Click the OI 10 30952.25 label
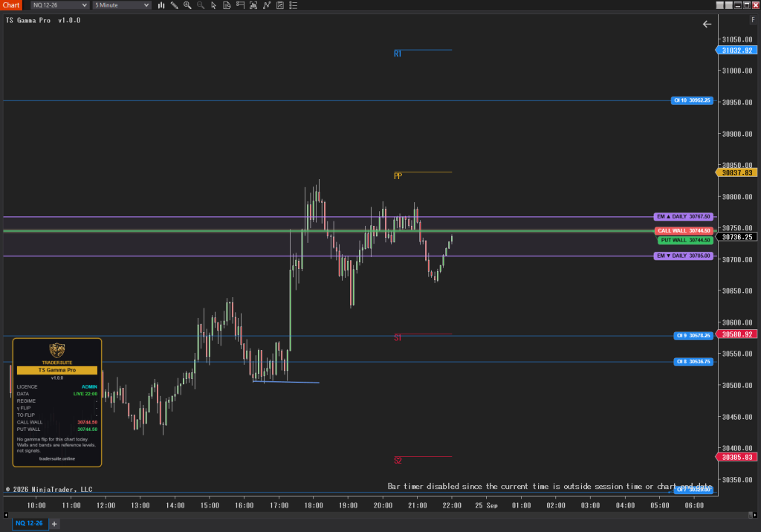The height and width of the screenshot is (532, 761). [x=692, y=100]
